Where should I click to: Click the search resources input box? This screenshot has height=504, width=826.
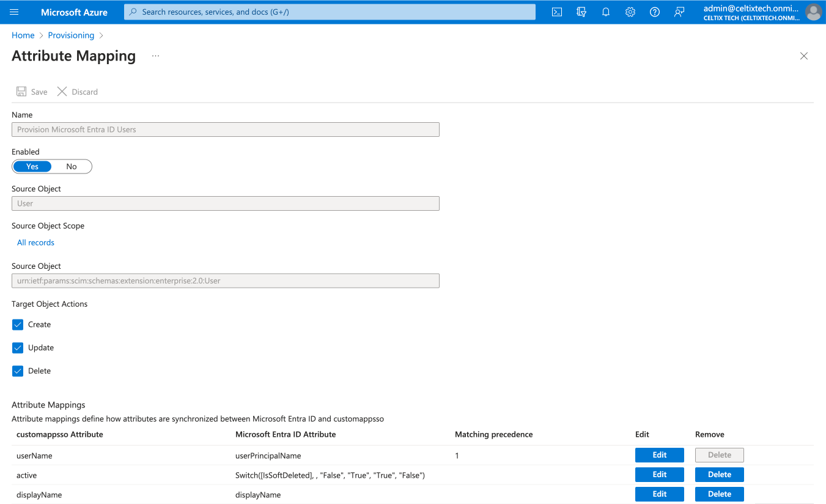(x=330, y=12)
